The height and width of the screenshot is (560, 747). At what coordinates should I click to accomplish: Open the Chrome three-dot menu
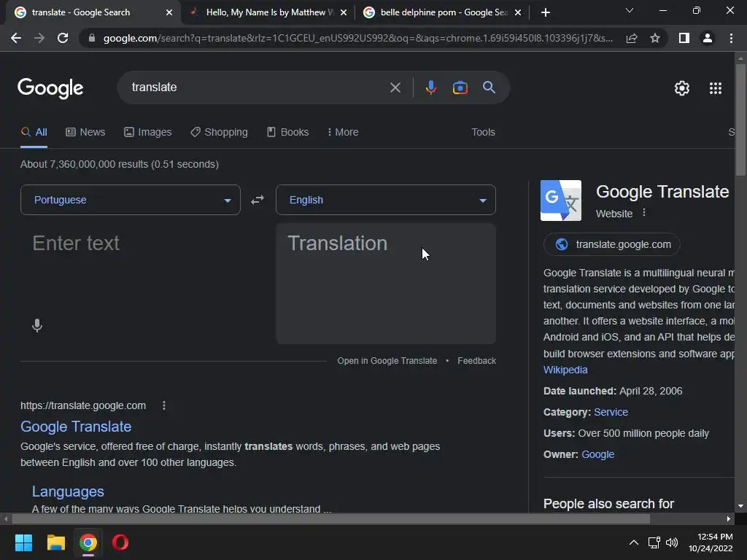coord(731,38)
